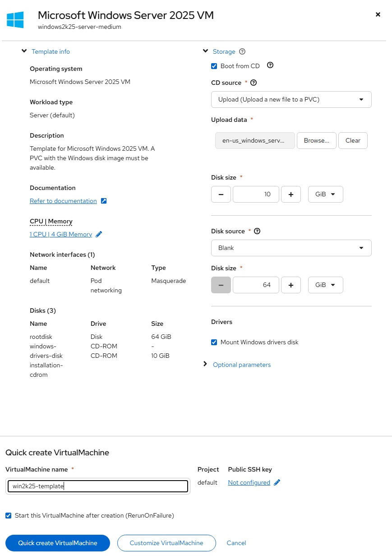The width and height of the screenshot is (392, 560).
Task: Click Server (default) workload text
Action: [x=52, y=115]
